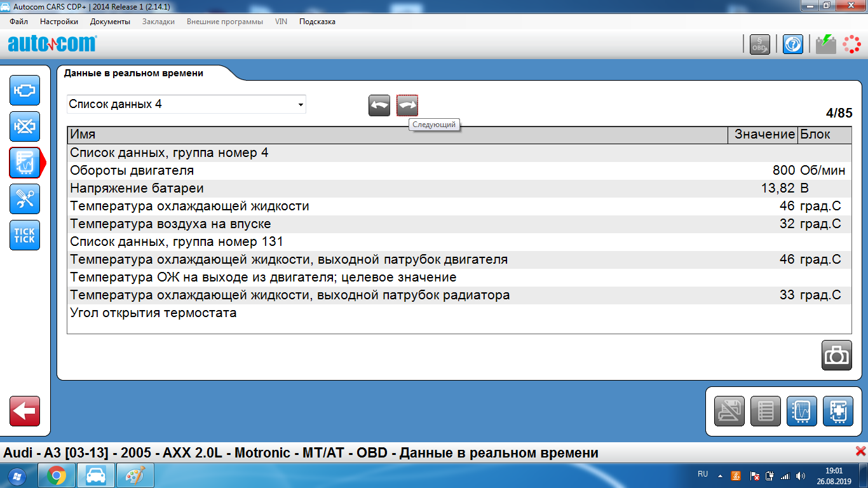Screen dimensions: 868x488
Task: Select the Угол открытия термостата row
Action: (x=459, y=313)
